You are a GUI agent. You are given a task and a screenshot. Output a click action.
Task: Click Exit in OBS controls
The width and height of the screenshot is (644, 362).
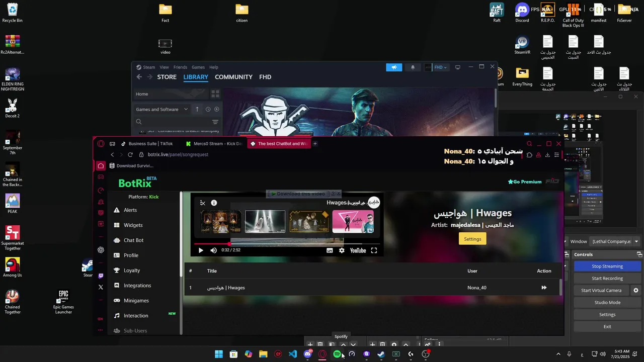pos(607,326)
